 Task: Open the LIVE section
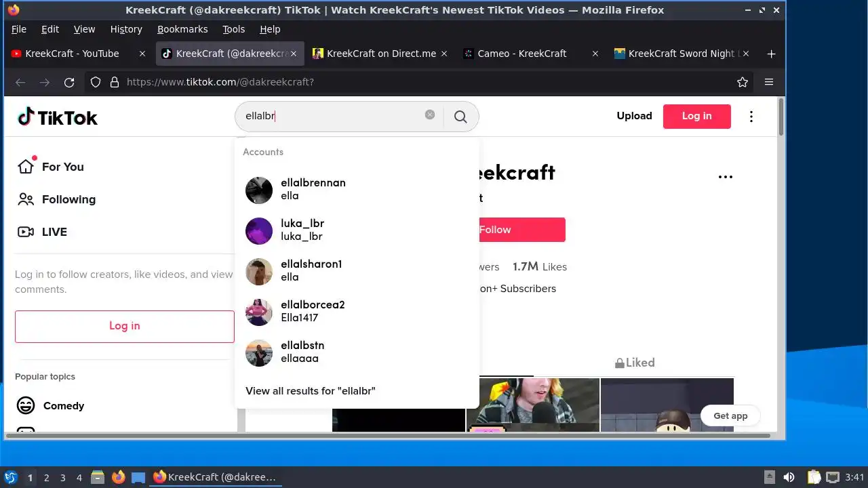click(x=42, y=232)
